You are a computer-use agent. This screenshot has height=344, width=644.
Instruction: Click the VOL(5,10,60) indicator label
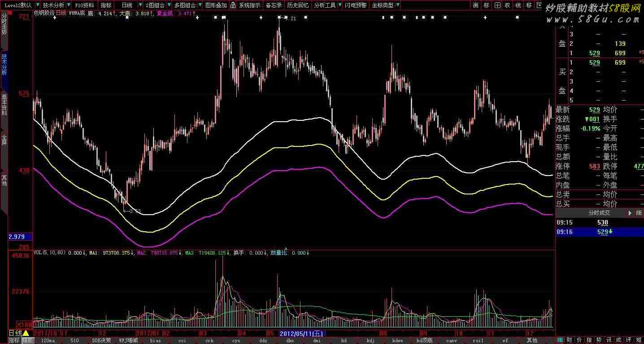click(50, 253)
